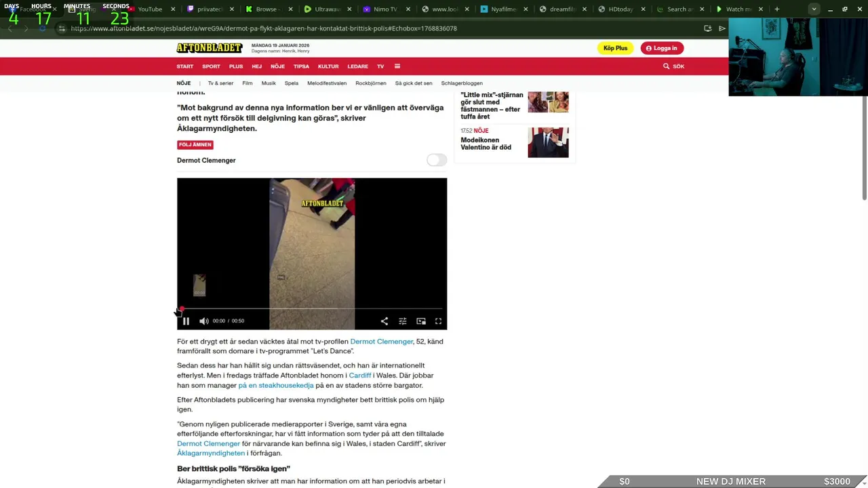Select the Film subcategory
The width and height of the screenshot is (868, 488).
(x=248, y=83)
